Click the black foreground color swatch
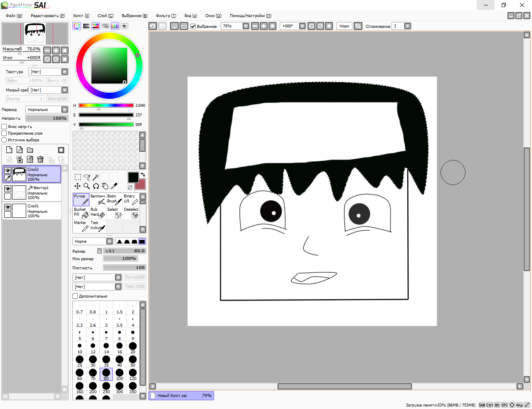Viewport: 532px width, 409px height. (x=133, y=177)
